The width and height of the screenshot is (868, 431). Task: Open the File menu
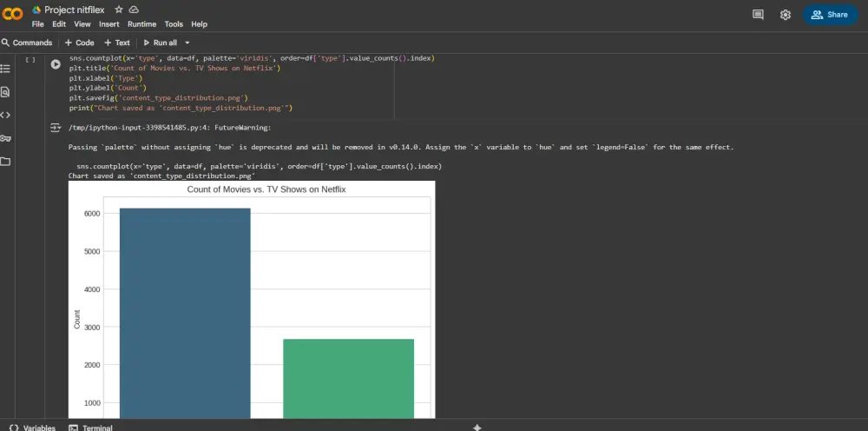point(37,24)
